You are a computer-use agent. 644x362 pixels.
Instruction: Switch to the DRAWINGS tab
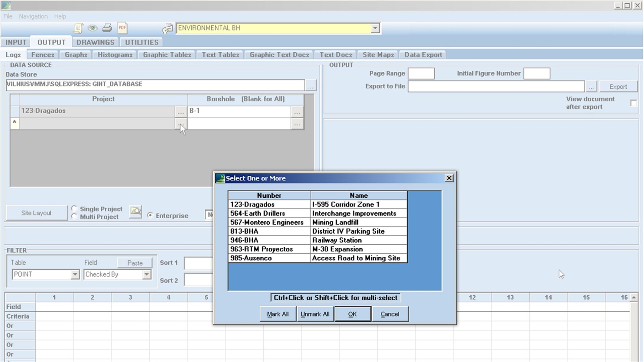[95, 42]
